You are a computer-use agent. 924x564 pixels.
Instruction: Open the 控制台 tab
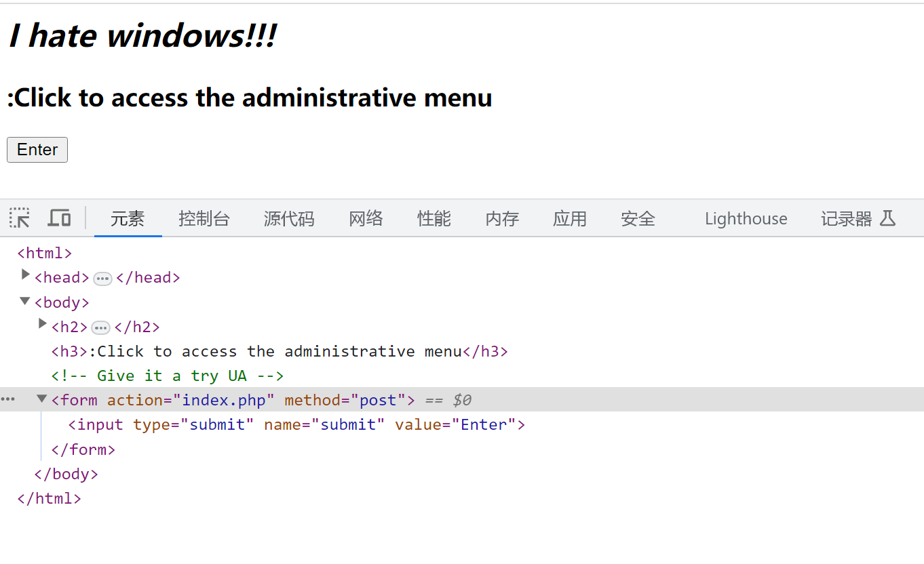coord(204,218)
